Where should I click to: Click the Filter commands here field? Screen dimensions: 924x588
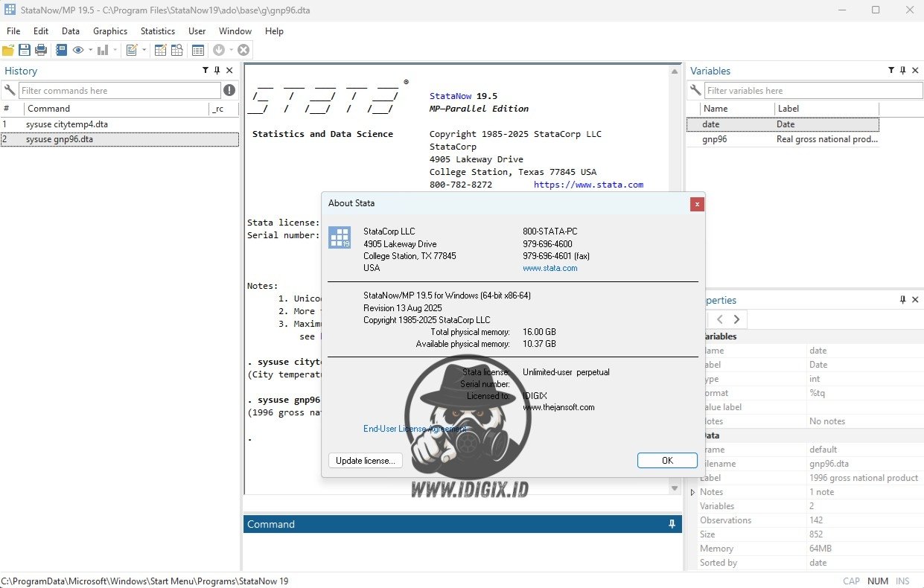click(120, 90)
